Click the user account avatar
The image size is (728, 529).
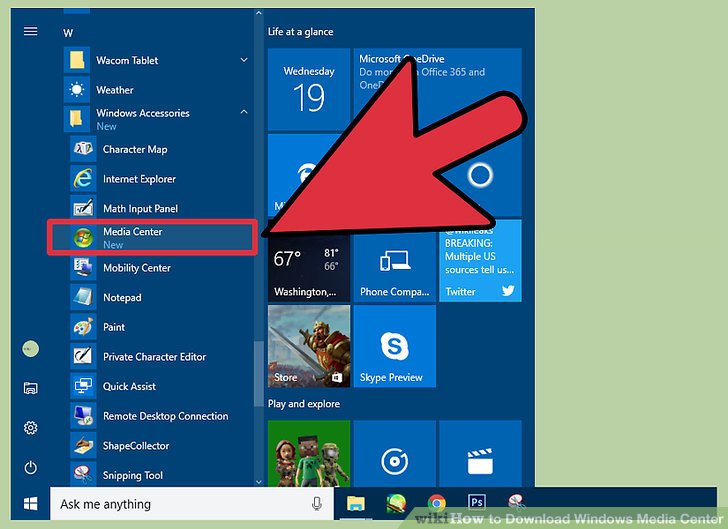[x=31, y=349]
